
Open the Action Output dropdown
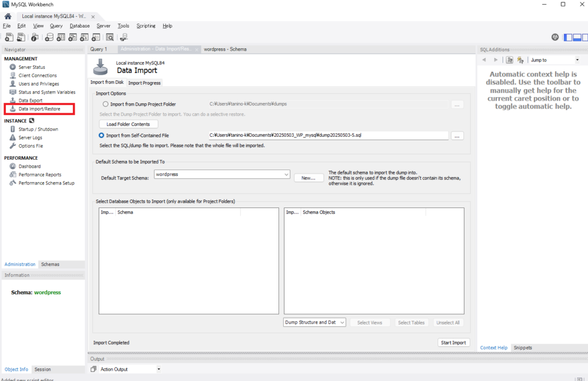(130, 369)
